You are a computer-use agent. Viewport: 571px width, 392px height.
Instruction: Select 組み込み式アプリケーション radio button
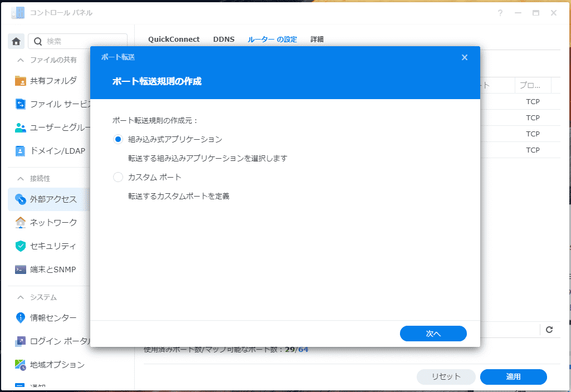click(x=118, y=139)
